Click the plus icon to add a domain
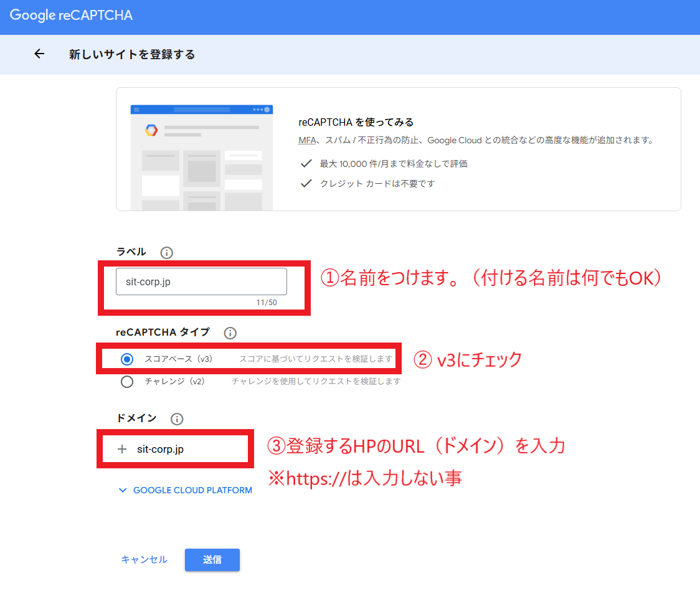The height and width of the screenshot is (596, 700). (x=122, y=449)
